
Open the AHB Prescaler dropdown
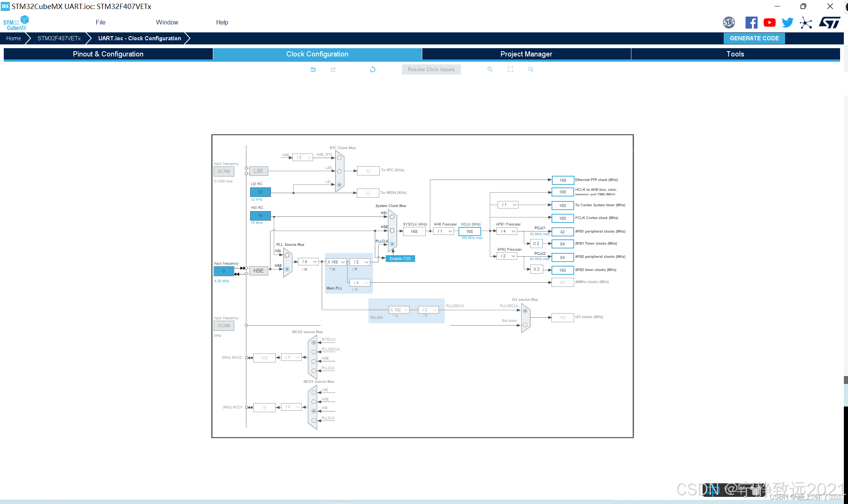pos(444,231)
